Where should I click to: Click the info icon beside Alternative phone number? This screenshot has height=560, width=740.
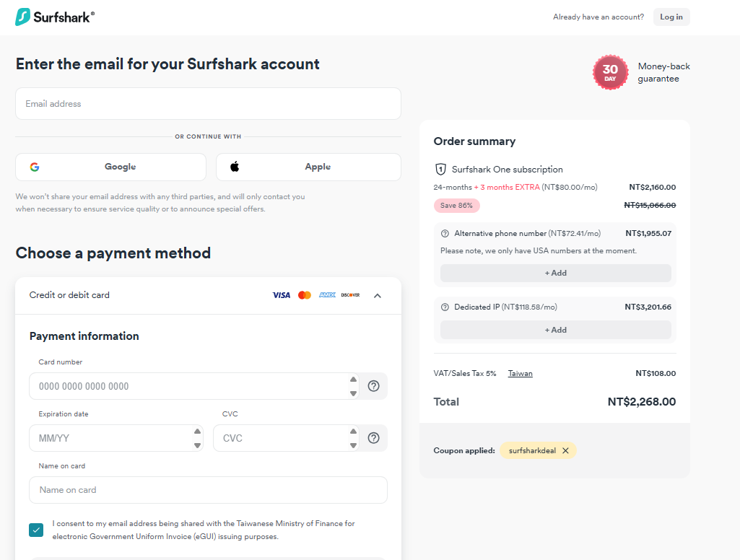pos(445,234)
